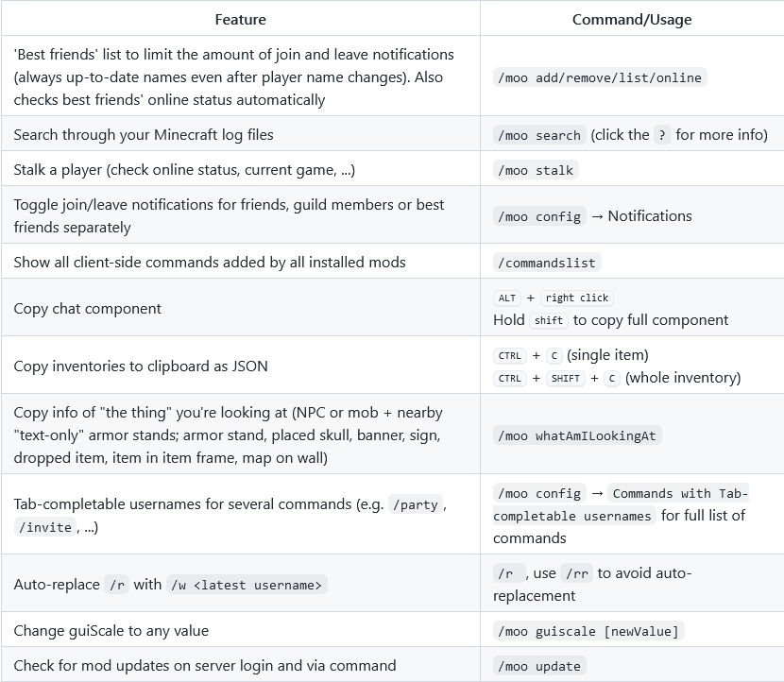Click the /invite code snippet
The height and width of the screenshot is (682, 784).
(45, 527)
